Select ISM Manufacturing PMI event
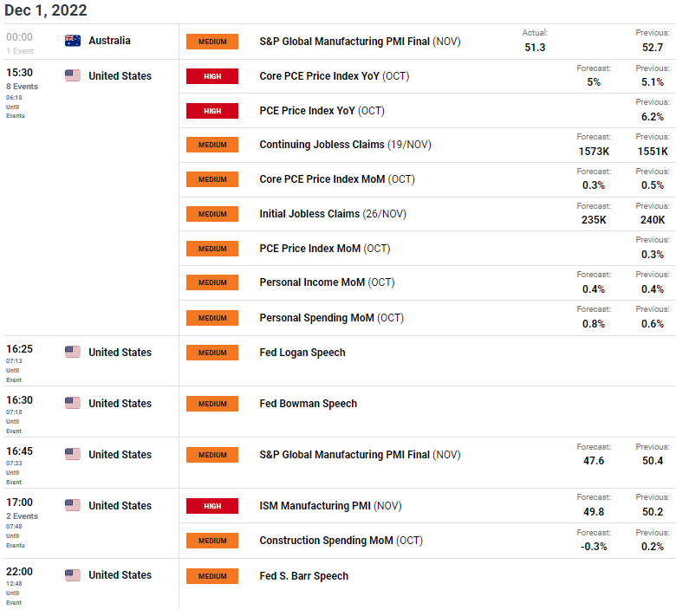 [x=331, y=506]
